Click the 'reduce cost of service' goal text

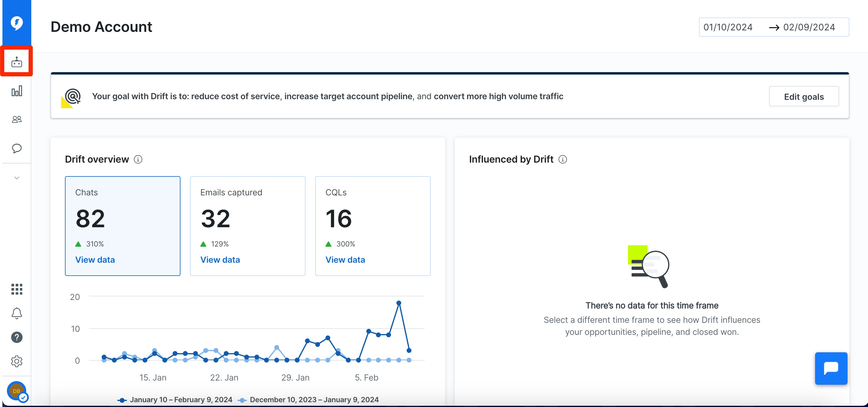235,96
